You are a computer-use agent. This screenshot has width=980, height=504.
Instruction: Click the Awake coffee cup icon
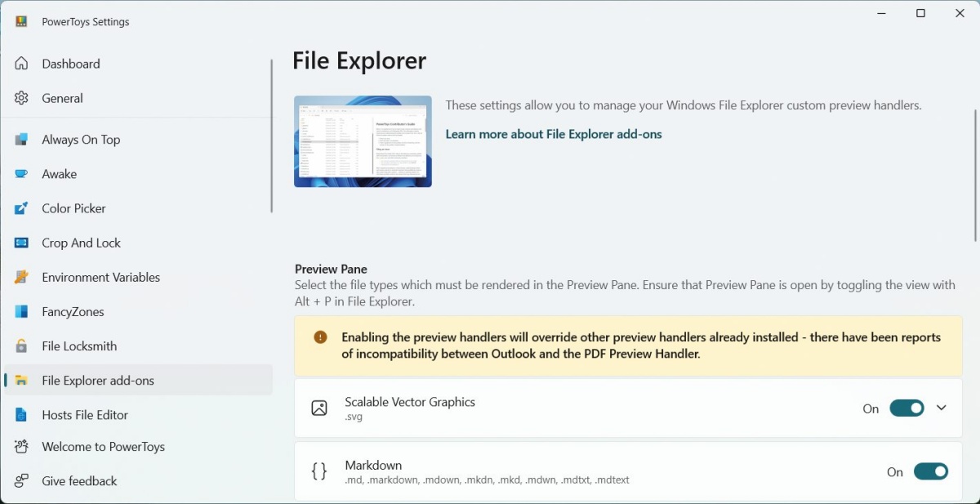coord(21,174)
